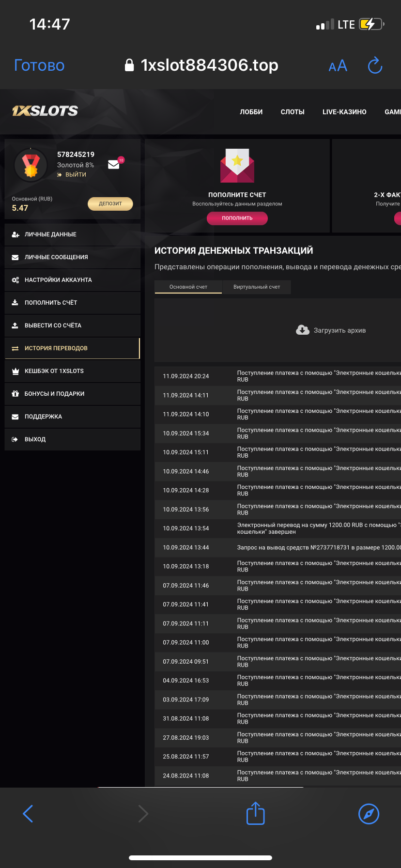Go back with the browser back arrow
Image resolution: width=401 pixels, height=868 pixels.
coord(28,813)
